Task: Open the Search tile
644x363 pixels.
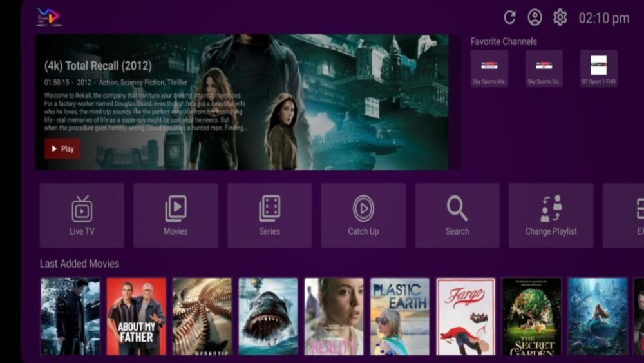Action: tap(457, 215)
